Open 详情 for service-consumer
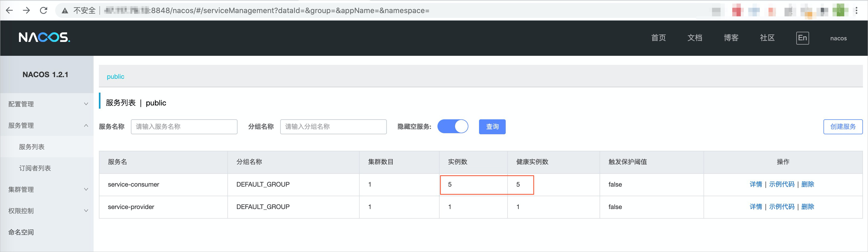 [756, 184]
